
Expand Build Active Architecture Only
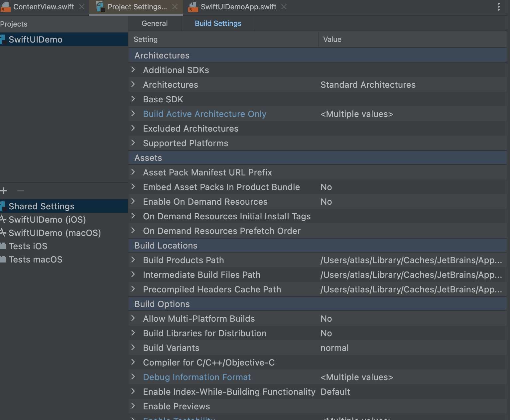[x=133, y=114]
